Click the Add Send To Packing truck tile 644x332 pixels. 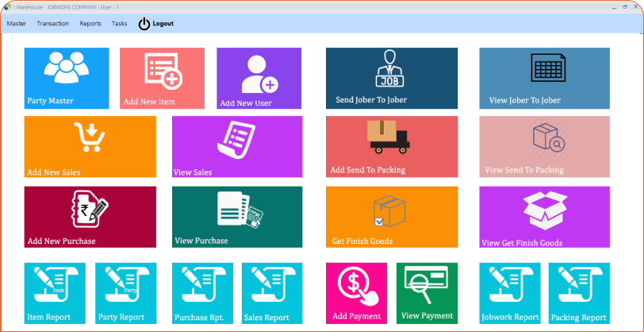click(391, 147)
